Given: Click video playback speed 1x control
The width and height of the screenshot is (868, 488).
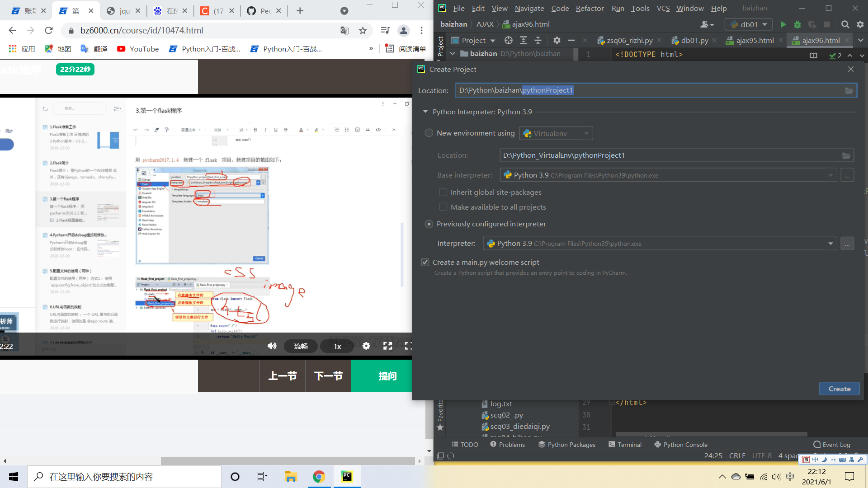Looking at the screenshot, I should click(x=337, y=346).
